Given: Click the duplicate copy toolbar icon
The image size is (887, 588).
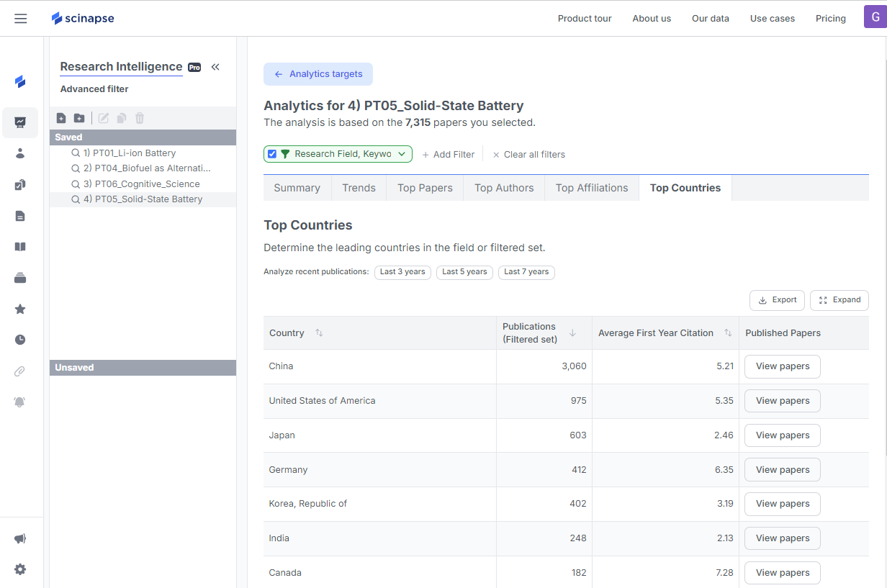Looking at the screenshot, I should point(122,118).
